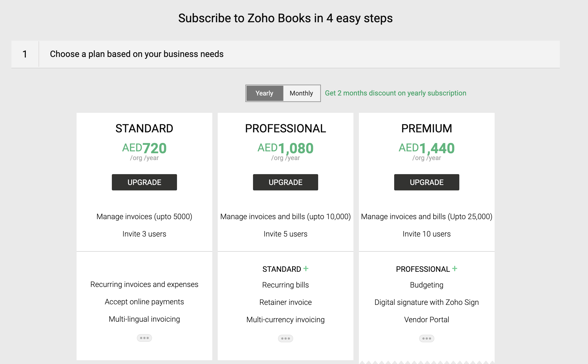Switch billing to Yearly
The height and width of the screenshot is (364, 588).
264,93
